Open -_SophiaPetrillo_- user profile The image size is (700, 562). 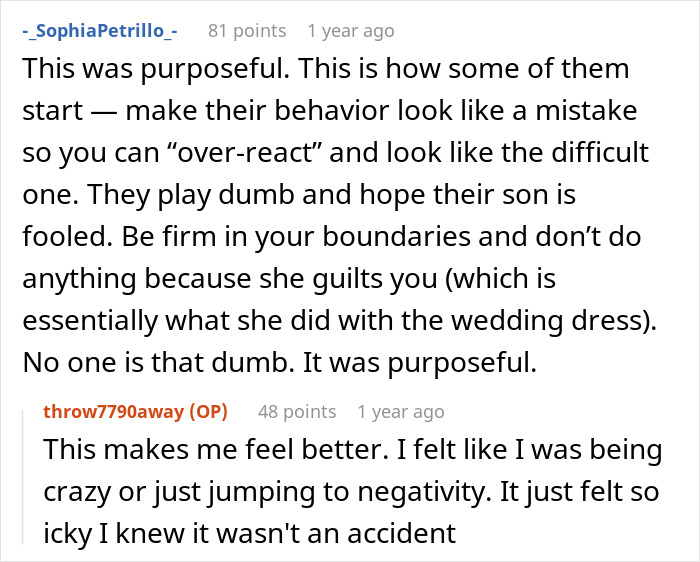99,31
